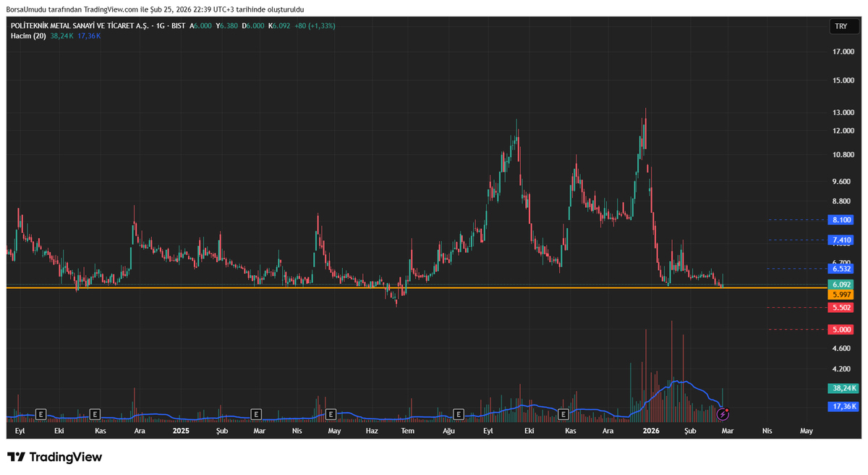Click the 12.000 price axis value
868x475 pixels.
(x=842, y=131)
